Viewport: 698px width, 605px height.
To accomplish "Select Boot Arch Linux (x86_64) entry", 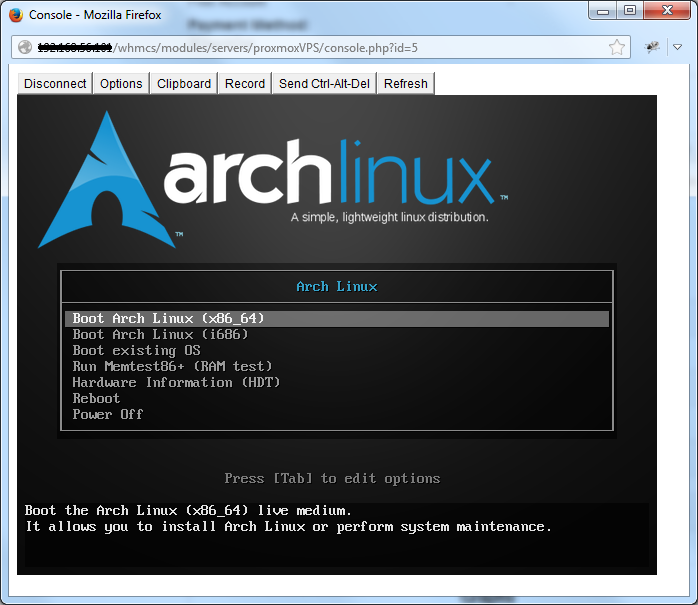I will click(x=337, y=319).
